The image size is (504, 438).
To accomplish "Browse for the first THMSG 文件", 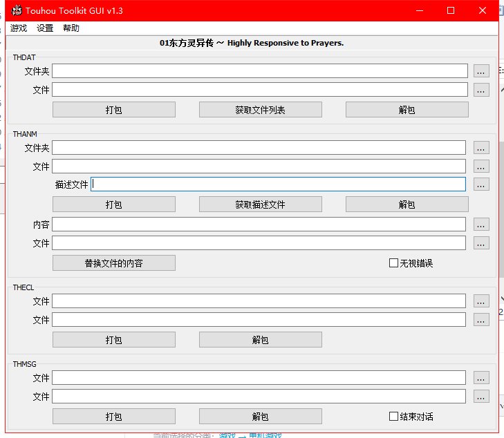I will click(481, 378).
